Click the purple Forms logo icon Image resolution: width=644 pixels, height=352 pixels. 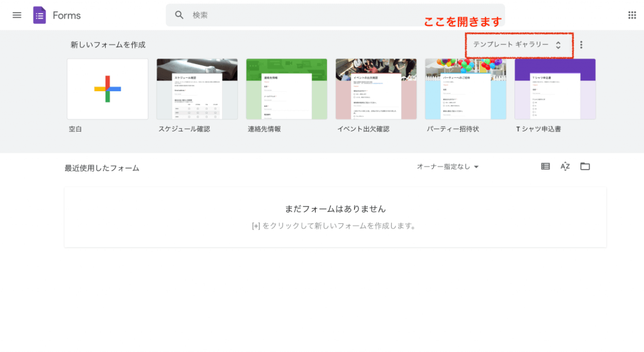coord(40,15)
